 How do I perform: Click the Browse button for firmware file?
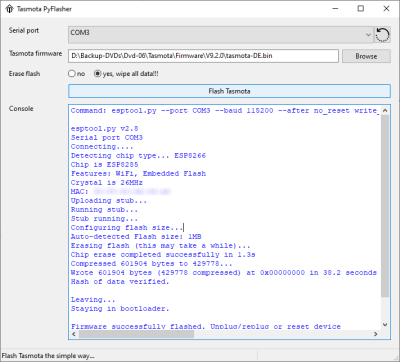click(x=366, y=56)
